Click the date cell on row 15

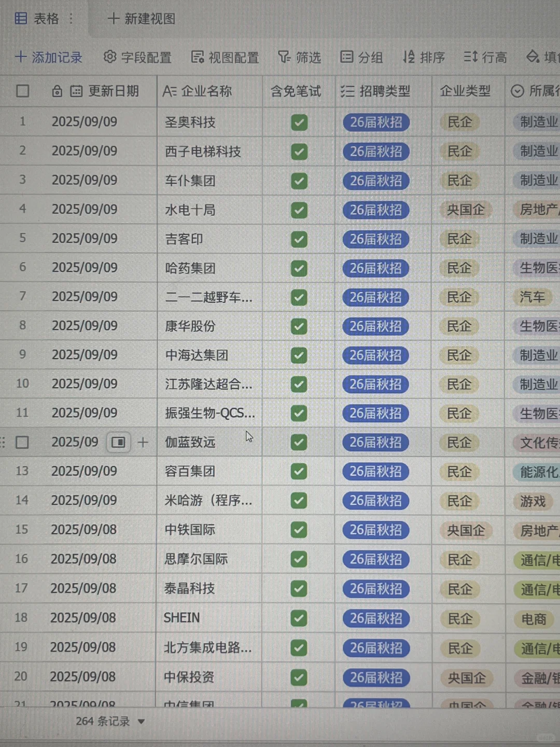83,530
